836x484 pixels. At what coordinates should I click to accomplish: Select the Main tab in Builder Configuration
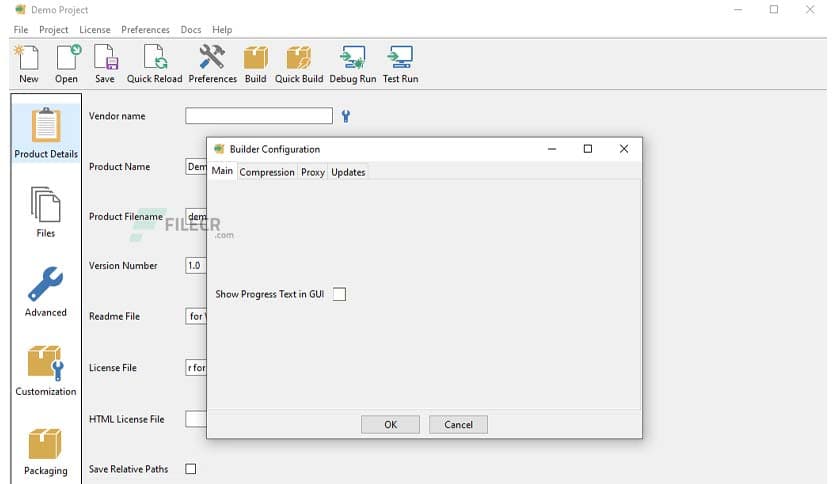pyautogui.click(x=222, y=171)
